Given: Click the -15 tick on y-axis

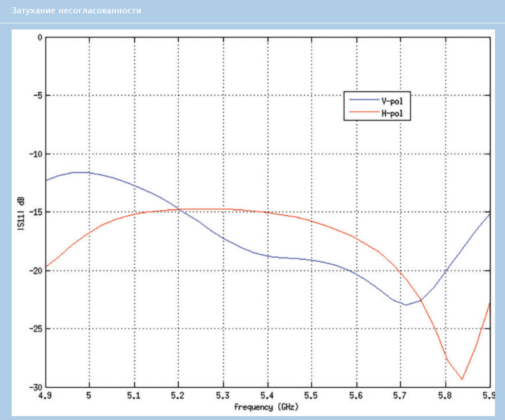Looking at the screenshot, I should click(36, 212).
